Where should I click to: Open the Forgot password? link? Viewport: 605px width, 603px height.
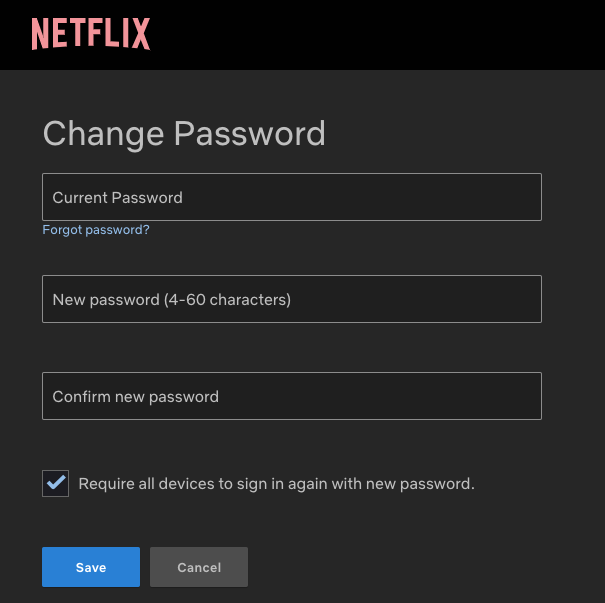[x=96, y=230]
